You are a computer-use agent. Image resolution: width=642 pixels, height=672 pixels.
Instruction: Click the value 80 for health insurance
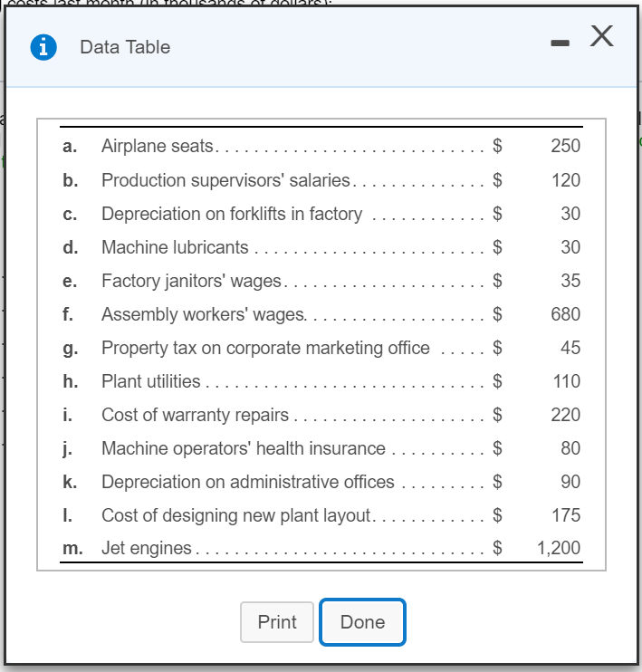(x=570, y=448)
